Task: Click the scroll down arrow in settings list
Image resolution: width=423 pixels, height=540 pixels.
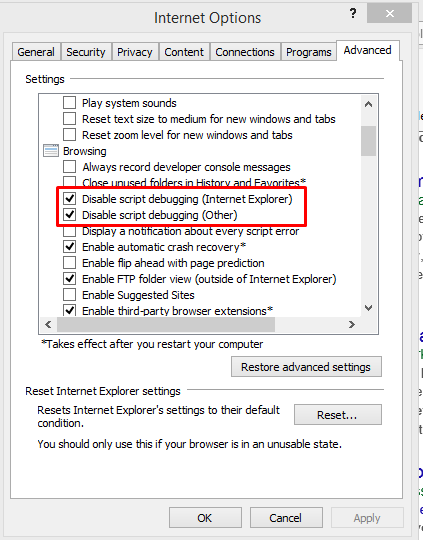Action: tap(368, 308)
